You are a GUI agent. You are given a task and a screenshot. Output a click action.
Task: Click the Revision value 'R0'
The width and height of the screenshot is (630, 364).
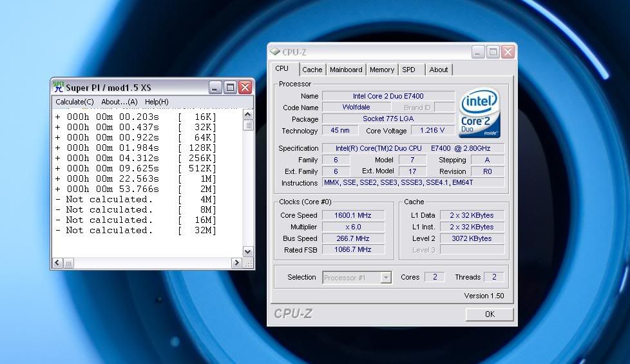tap(488, 171)
